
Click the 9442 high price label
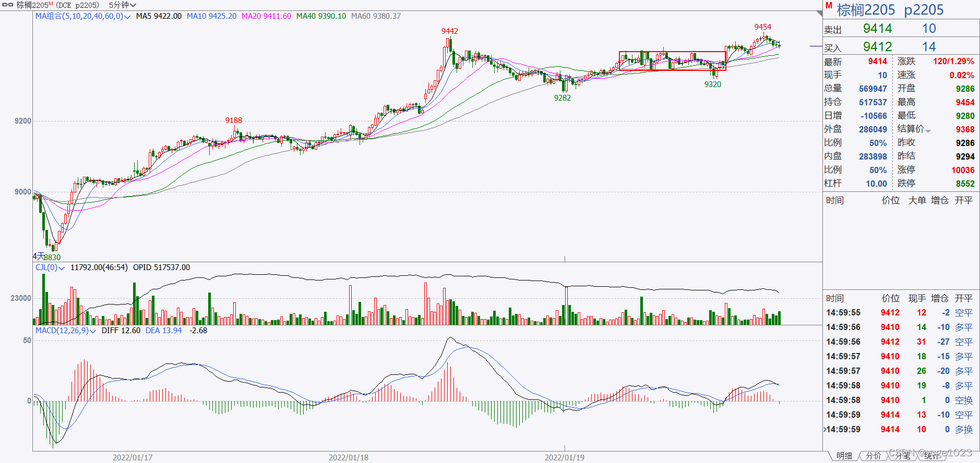click(449, 31)
